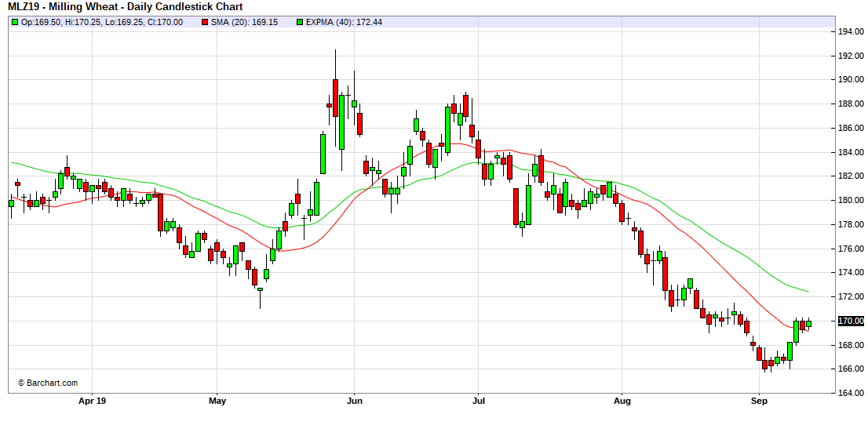Click the 166.00 price axis label
The height and width of the screenshot is (425, 868).
point(852,369)
